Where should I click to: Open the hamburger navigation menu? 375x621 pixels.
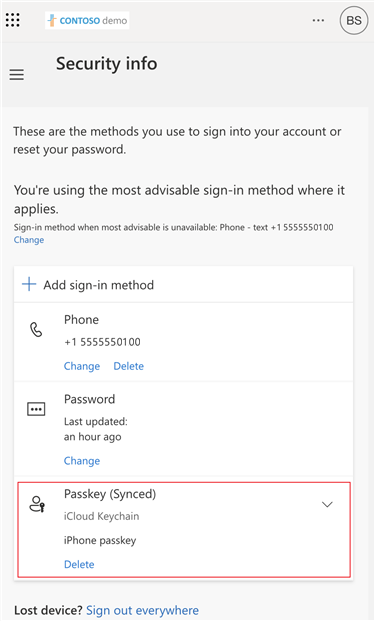coord(17,74)
